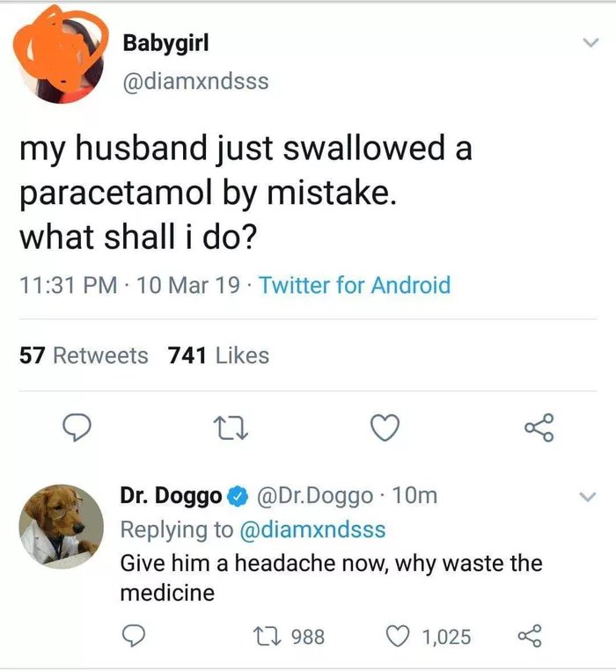The image size is (616, 672).
Task: Like Dr. Doggo's reply
Action: pos(398,636)
